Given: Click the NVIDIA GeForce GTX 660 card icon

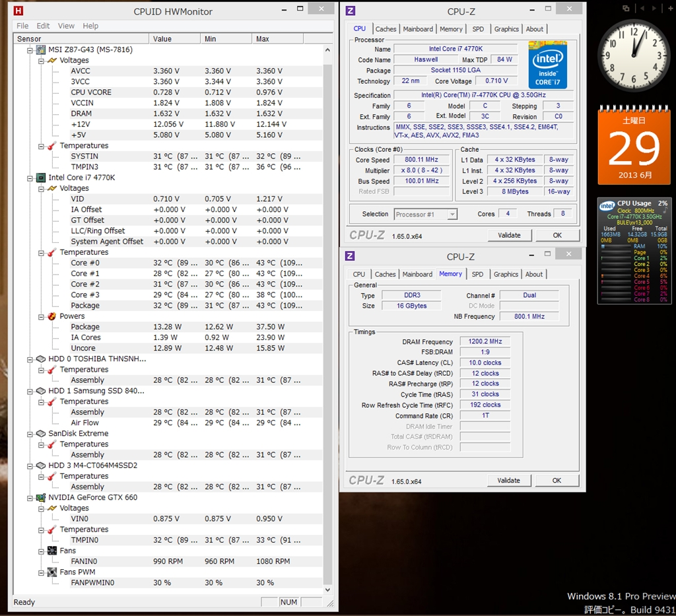Looking at the screenshot, I should click(40, 497).
